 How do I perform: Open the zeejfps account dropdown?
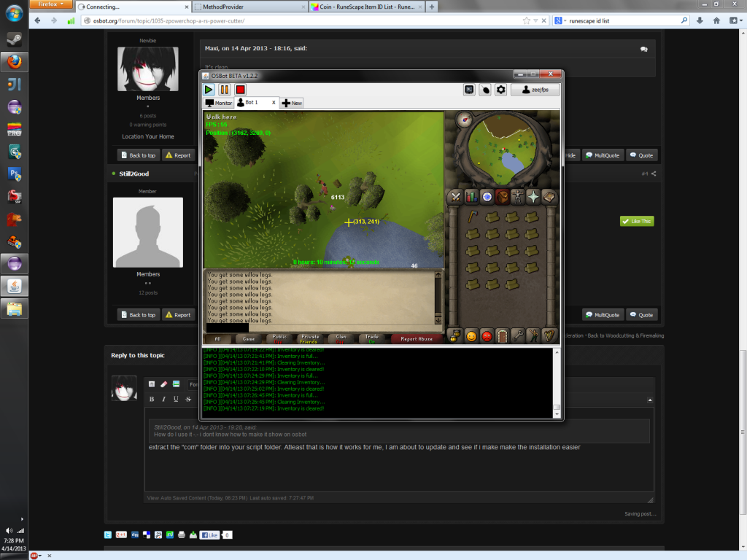535,90
